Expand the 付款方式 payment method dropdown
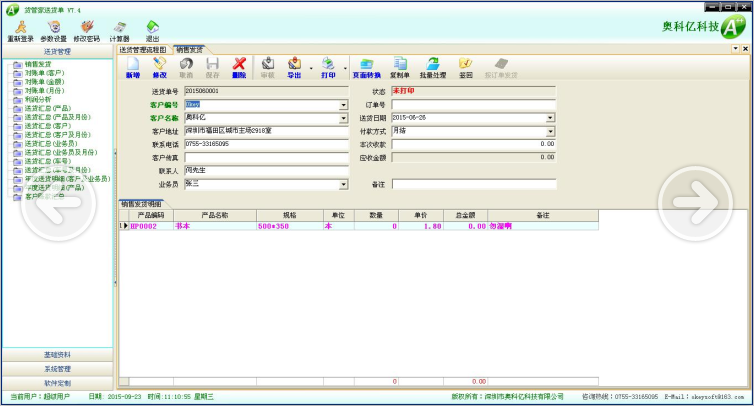This screenshot has width=754, height=406. [550, 131]
